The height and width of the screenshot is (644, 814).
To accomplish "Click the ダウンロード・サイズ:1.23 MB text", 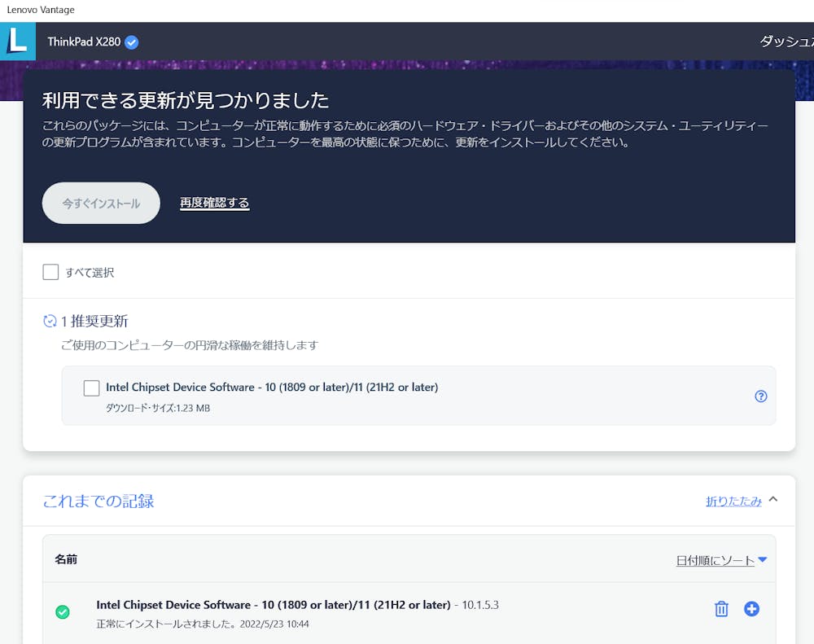I will click(158, 408).
